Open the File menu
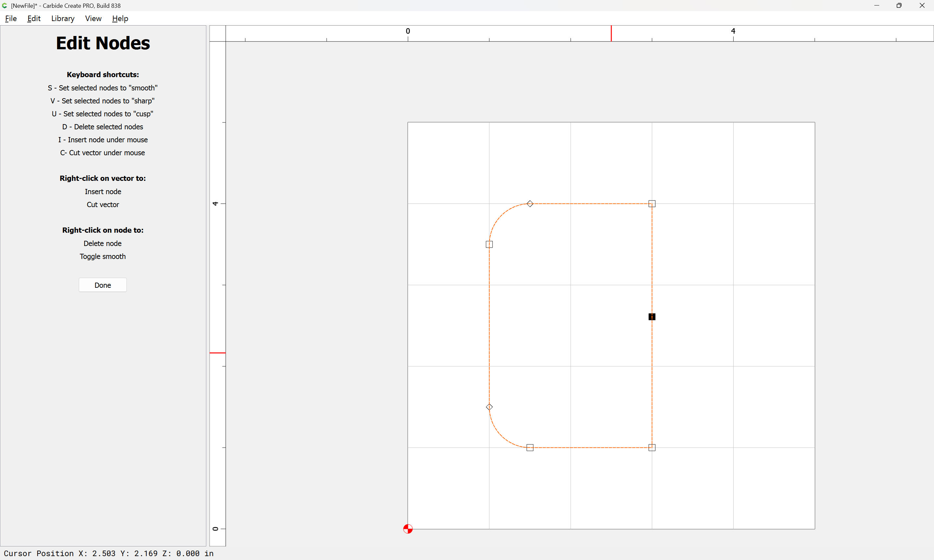Image resolution: width=934 pixels, height=560 pixels. click(x=11, y=18)
